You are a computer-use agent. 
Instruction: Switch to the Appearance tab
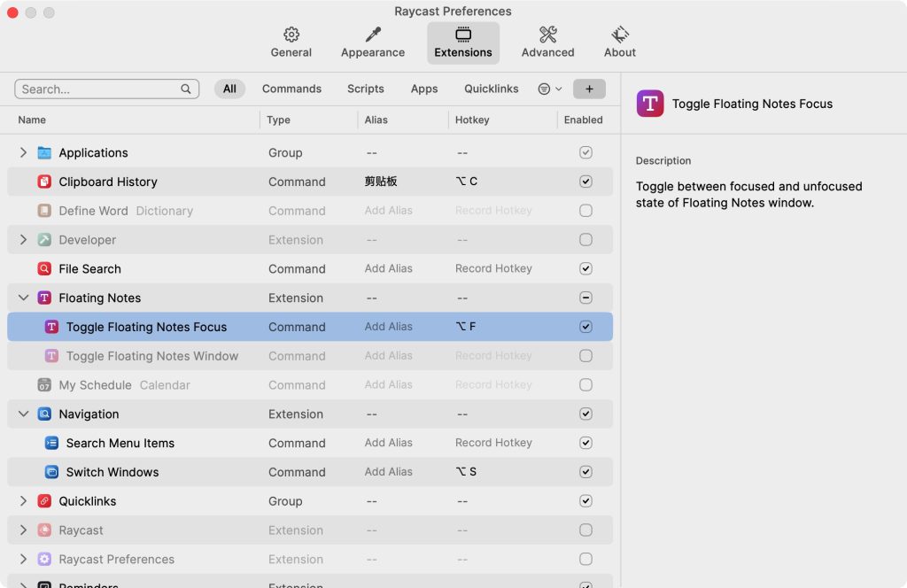pos(373,43)
